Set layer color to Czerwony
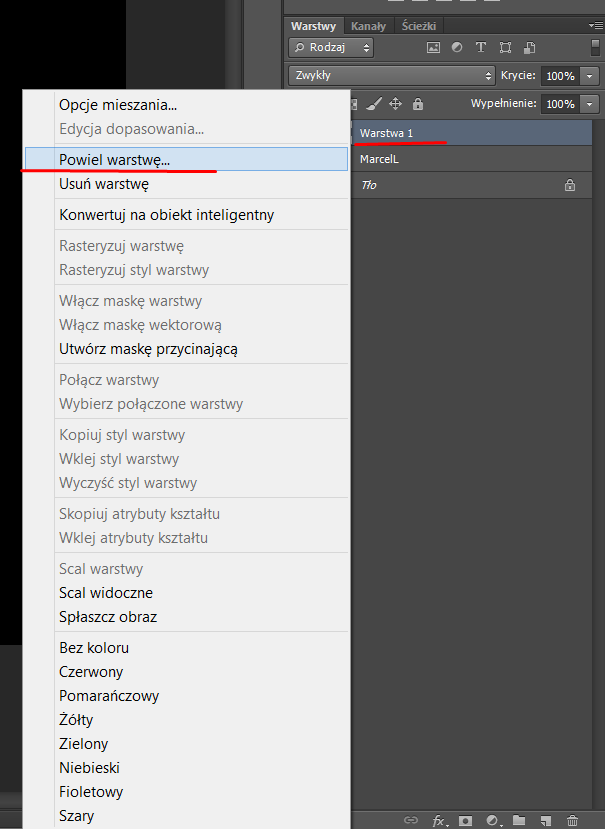 point(186,672)
